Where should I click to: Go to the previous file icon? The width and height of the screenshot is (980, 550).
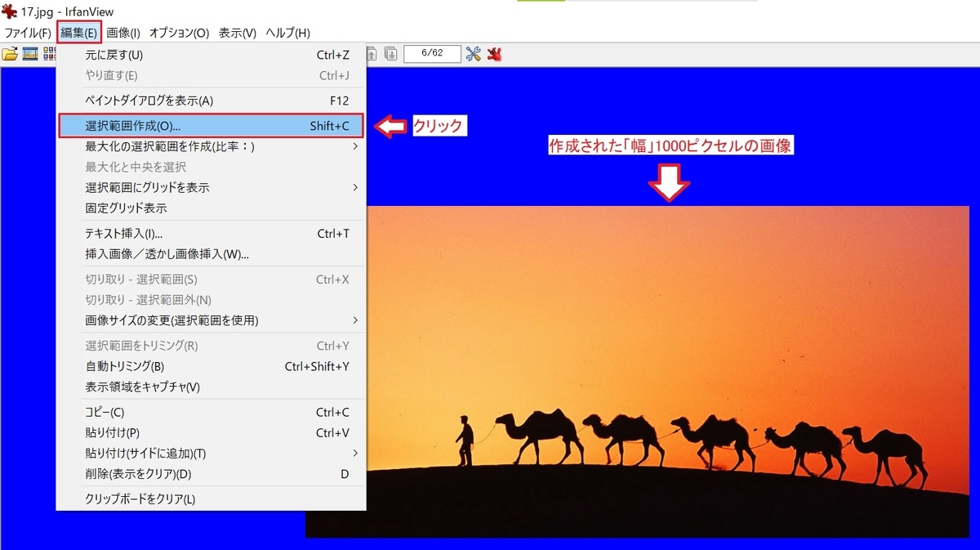pyautogui.click(x=372, y=53)
